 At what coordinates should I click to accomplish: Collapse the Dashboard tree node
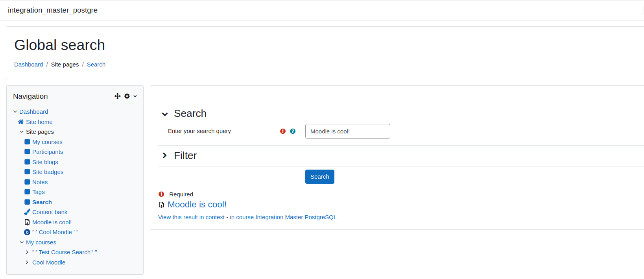pos(15,112)
